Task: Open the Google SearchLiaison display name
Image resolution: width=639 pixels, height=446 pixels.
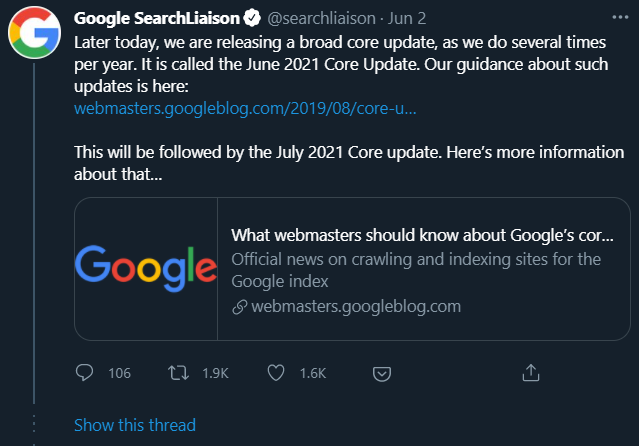Action: click(x=159, y=19)
